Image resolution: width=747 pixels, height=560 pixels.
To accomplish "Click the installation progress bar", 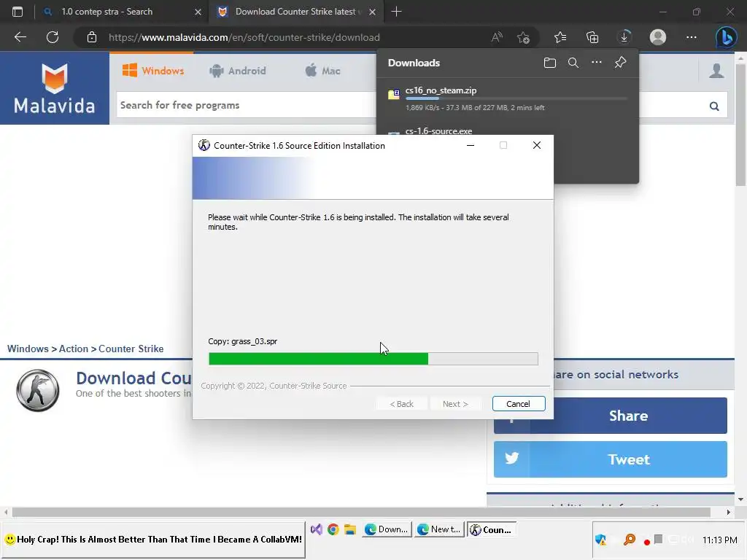I will 373,359.
